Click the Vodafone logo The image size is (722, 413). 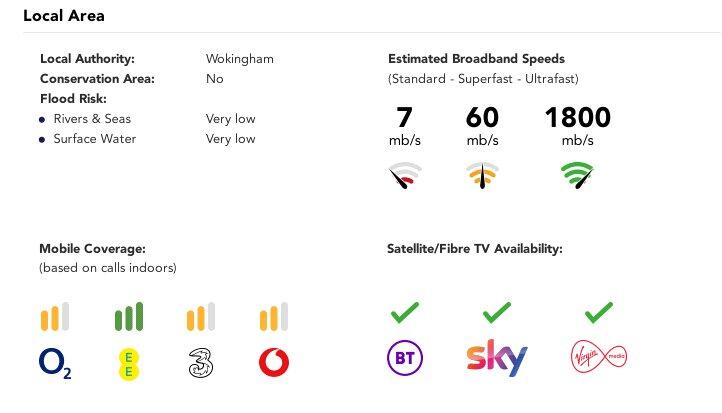[273, 362]
